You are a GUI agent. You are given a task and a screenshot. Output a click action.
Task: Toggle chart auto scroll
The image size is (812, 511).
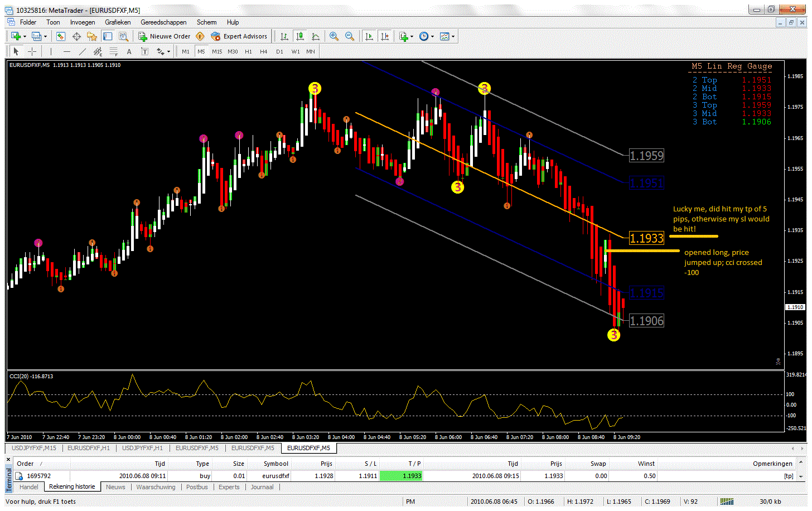(369, 36)
